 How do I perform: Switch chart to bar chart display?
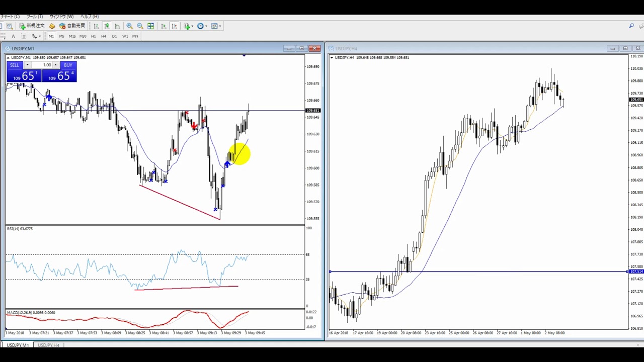pyautogui.click(x=96, y=26)
